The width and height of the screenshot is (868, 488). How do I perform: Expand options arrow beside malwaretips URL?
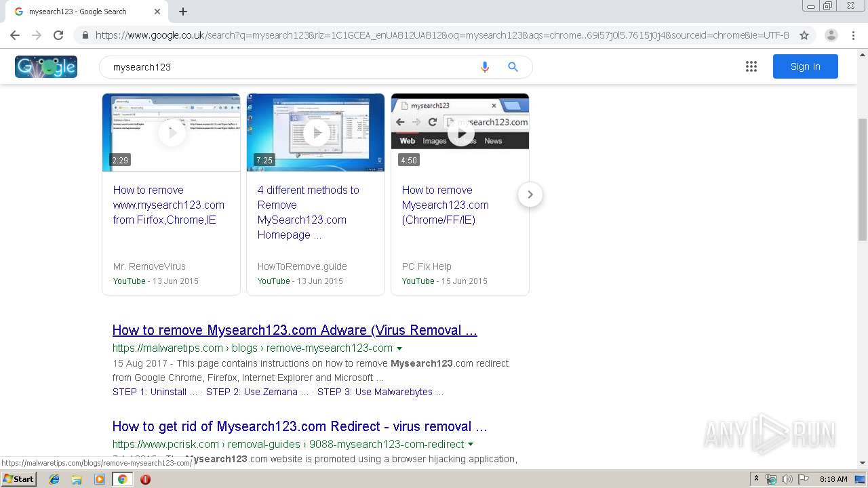coord(399,348)
